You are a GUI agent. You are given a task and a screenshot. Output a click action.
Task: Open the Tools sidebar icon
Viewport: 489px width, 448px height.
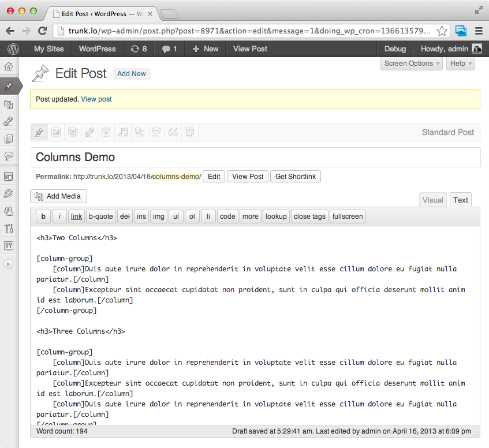9,229
